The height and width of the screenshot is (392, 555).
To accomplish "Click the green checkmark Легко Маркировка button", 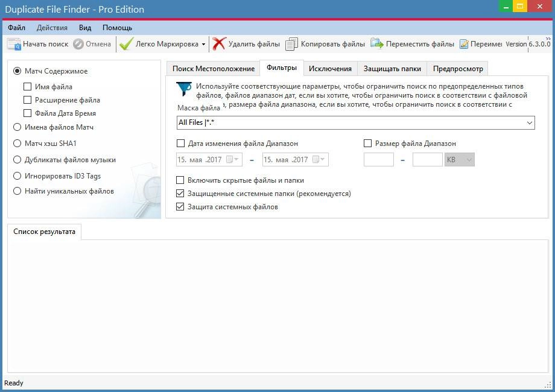I will pos(159,44).
